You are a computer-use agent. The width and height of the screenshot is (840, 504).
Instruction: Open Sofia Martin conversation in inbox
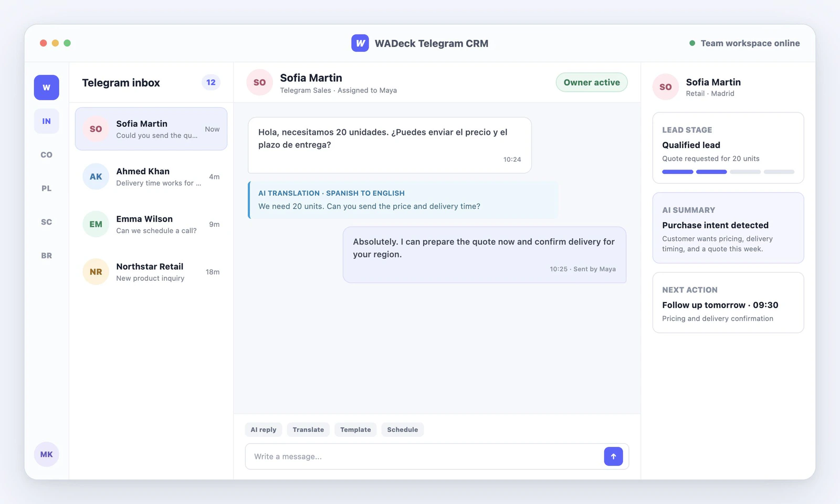[151, 129]
